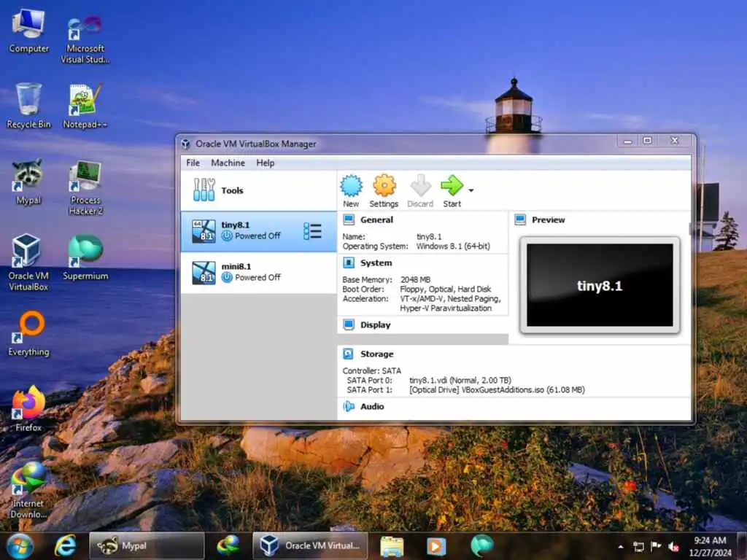Open the Machine menu
747x560 pixels.
pos(228,163)
